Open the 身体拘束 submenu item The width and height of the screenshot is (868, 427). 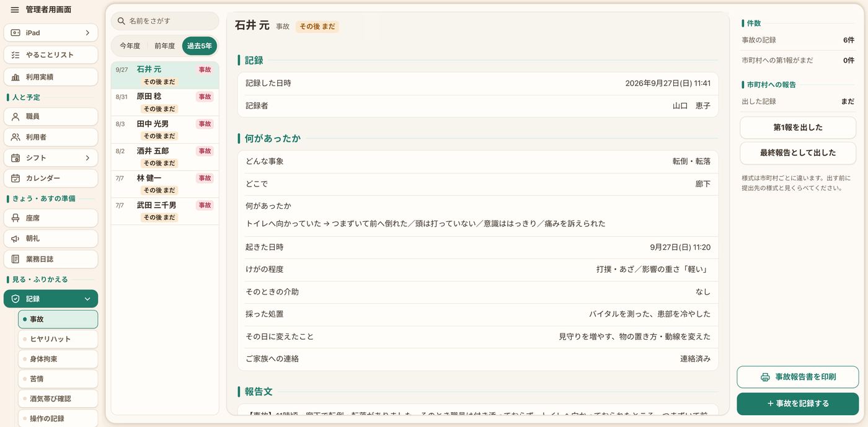(58, 359)
